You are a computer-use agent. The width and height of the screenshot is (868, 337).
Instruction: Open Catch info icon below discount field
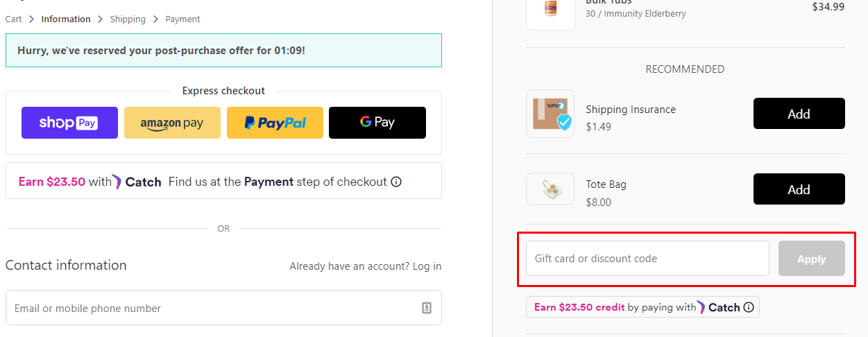pyautogui.click(x=749, y=307)
